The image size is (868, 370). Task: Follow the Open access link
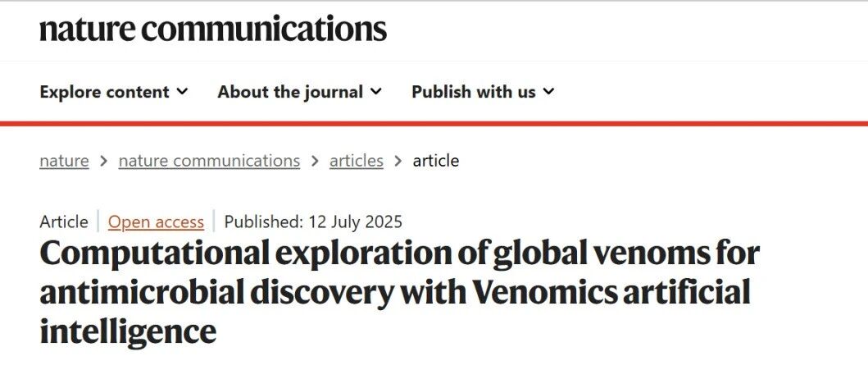click(156, 222)
